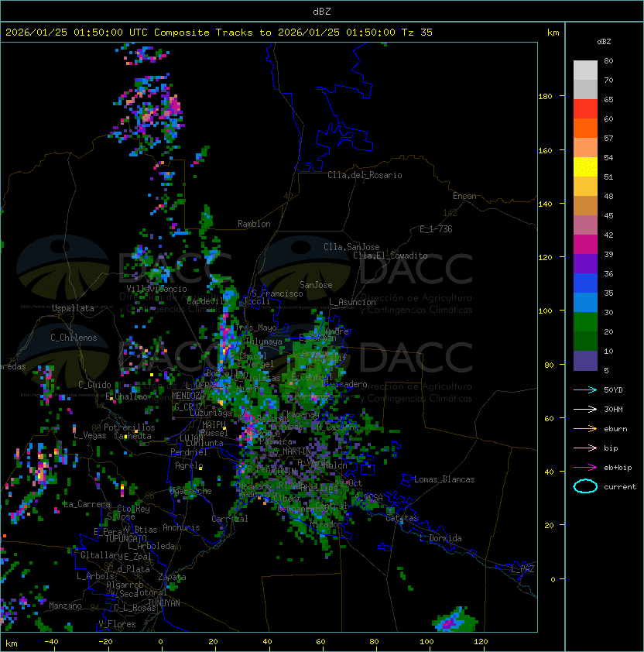Click the 'Tz 35' threshold text in header
Screen dimensions: 644x652
[x=417, y=33]
